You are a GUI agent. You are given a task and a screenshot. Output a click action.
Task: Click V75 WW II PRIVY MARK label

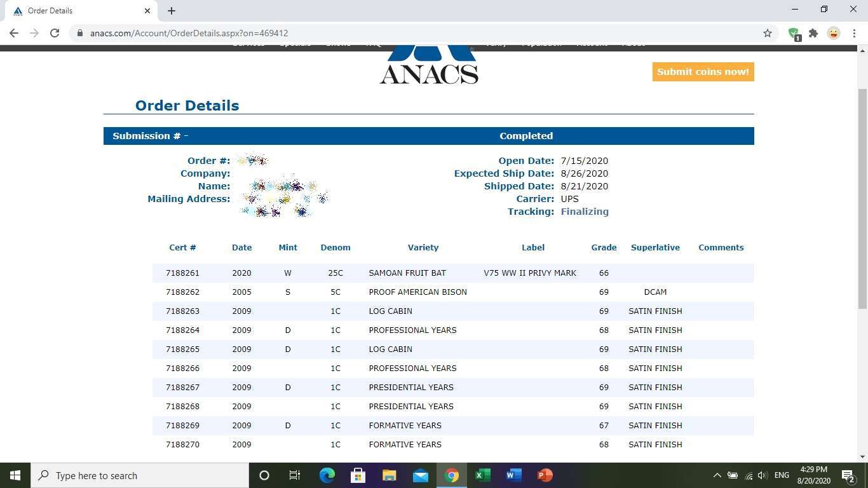coord(530,273)
